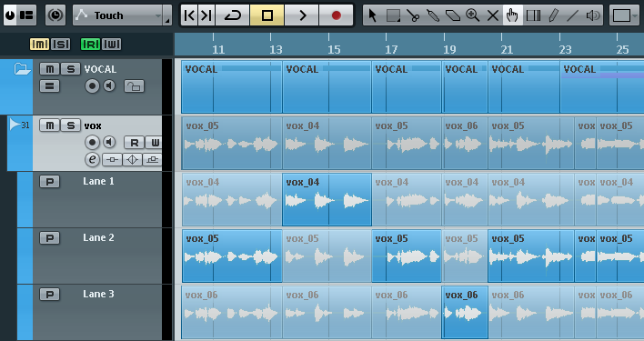Click the inserts state icon on vox track

[x=112, y=160]
